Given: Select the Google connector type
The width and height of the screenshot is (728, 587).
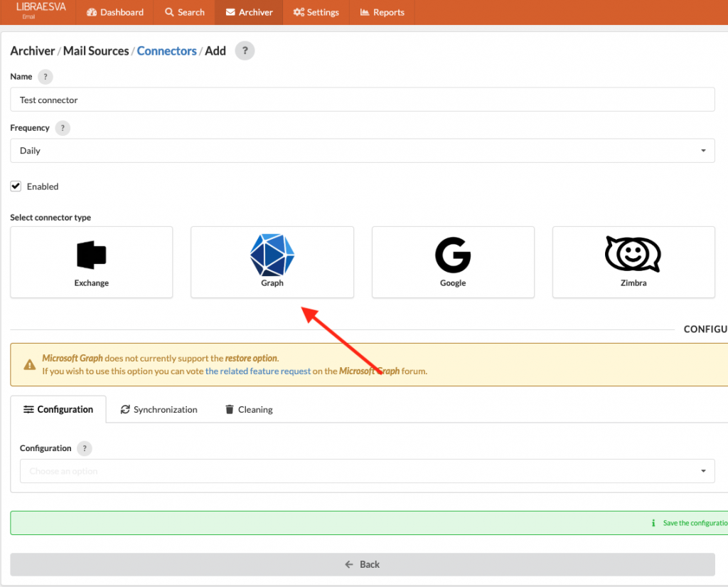Looking at the screenshot, I should [453, 262].
